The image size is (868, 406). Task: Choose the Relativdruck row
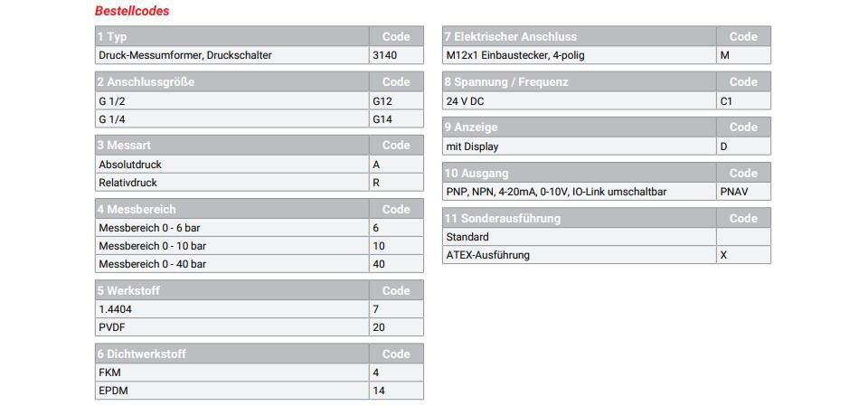point(259,183)
